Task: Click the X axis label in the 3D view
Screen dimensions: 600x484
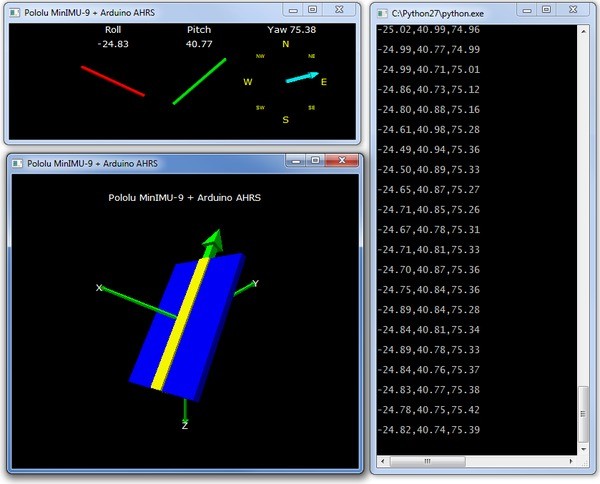Action: coord(99,288)
